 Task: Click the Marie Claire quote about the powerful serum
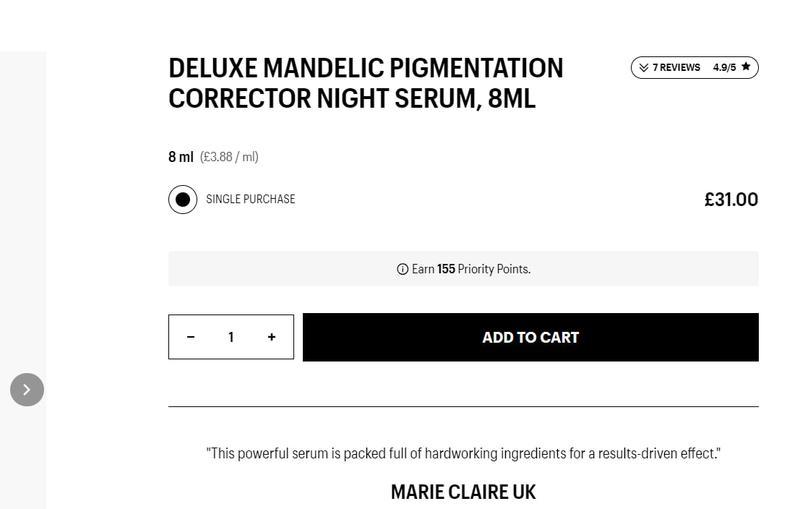pos(463,453)
